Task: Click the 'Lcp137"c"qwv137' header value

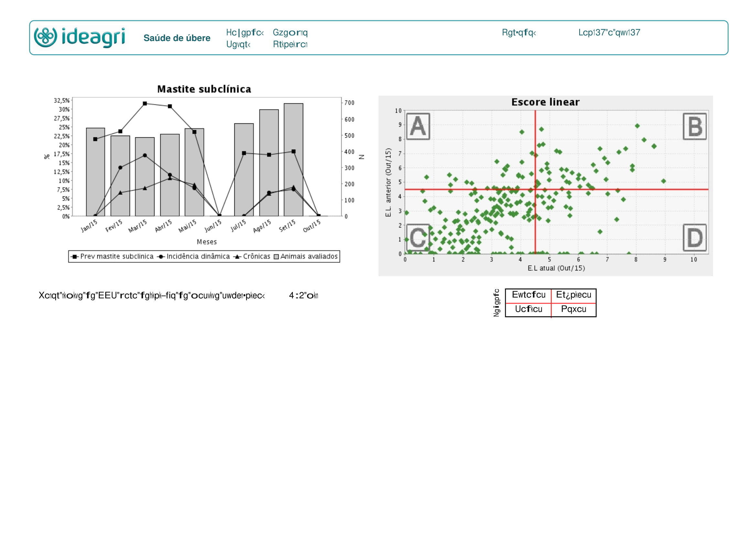Action: click(x=609, y=33)
